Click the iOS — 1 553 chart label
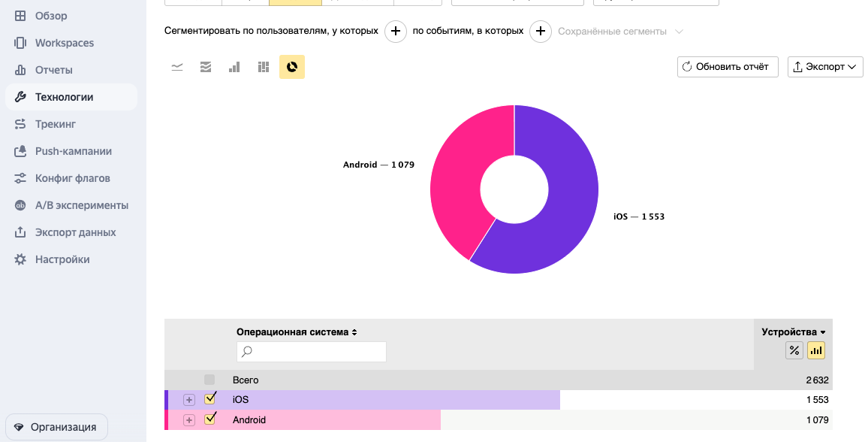Image resolution: width=868 pixels, height=442 pixels. tap(639, 216)
